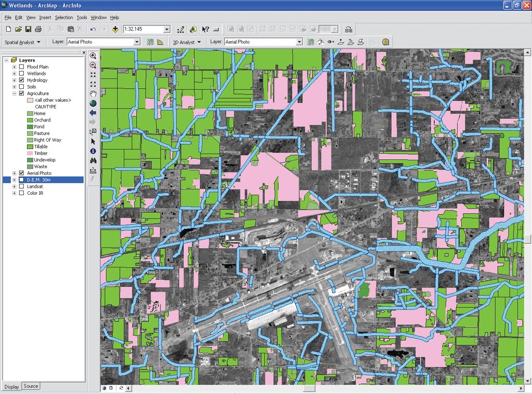Collapse the Layers data frame tree
The width and height of the screenshot is (532, 394).
[6, 60]
